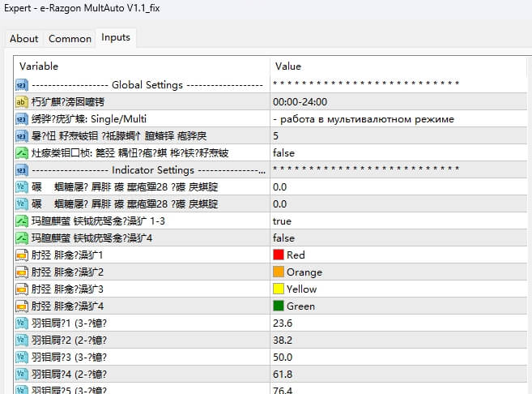Click the string icon for the 00:00-24:00 row
Image resolution: width=532 pixels, height=394 pixels.
click(x=22, y=102)
